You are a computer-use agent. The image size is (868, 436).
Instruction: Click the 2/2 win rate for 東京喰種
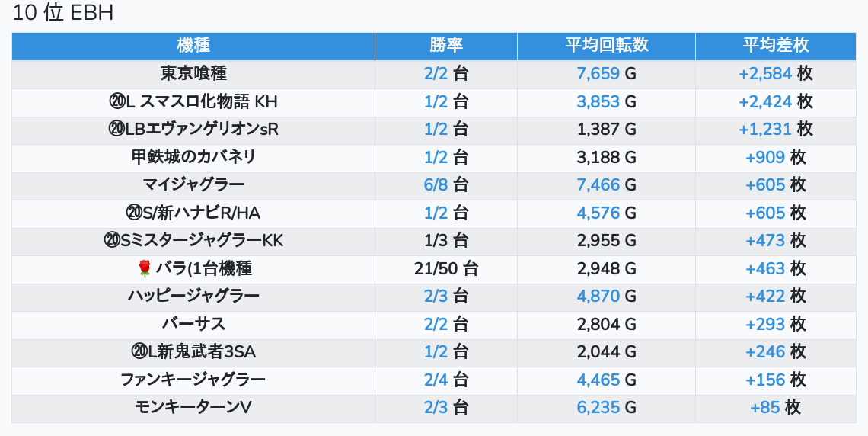pos(436,74)
